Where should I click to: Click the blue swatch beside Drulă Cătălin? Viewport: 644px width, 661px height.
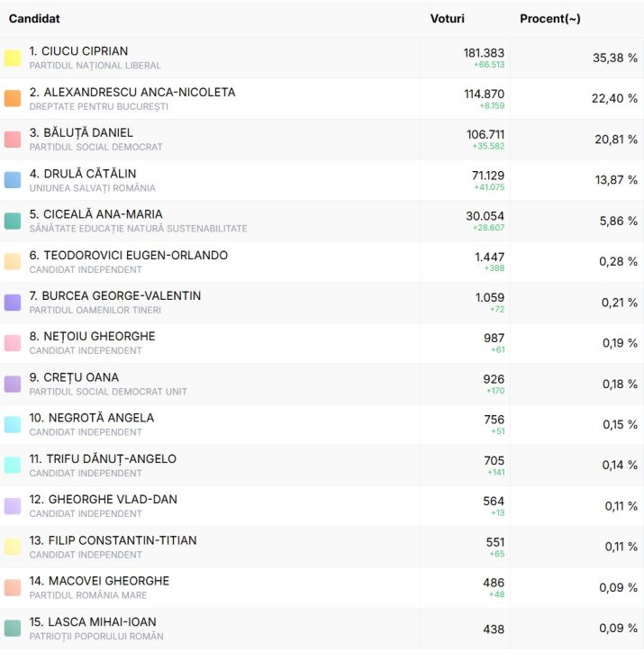coord(13,180)
